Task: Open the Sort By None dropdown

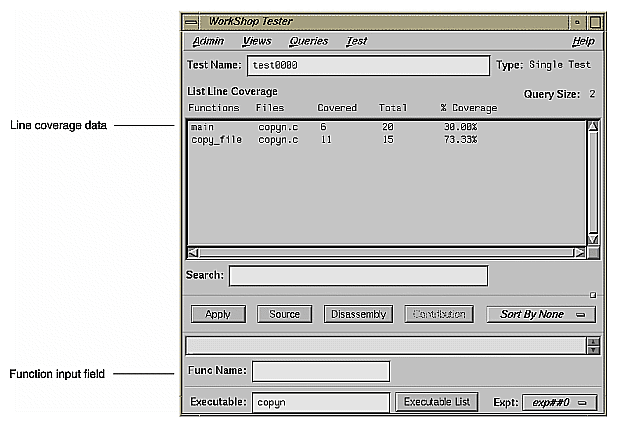Action: [x=541, y=314]
